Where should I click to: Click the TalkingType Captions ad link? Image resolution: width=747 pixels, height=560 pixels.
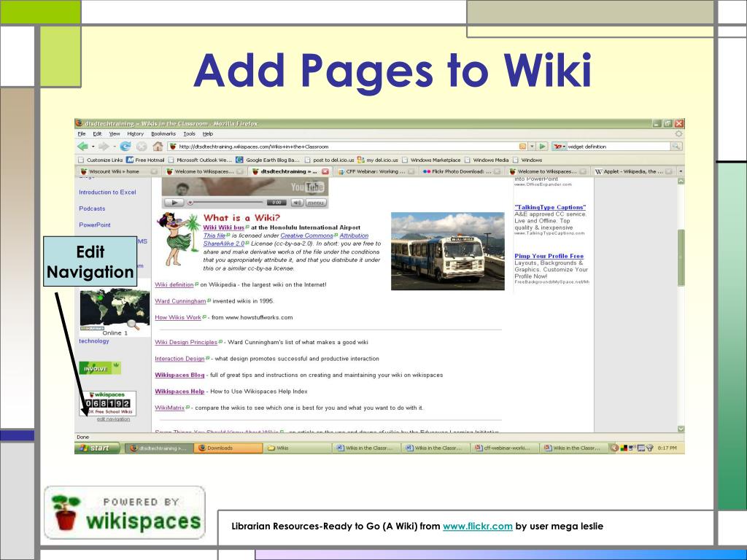pos(550,207)
